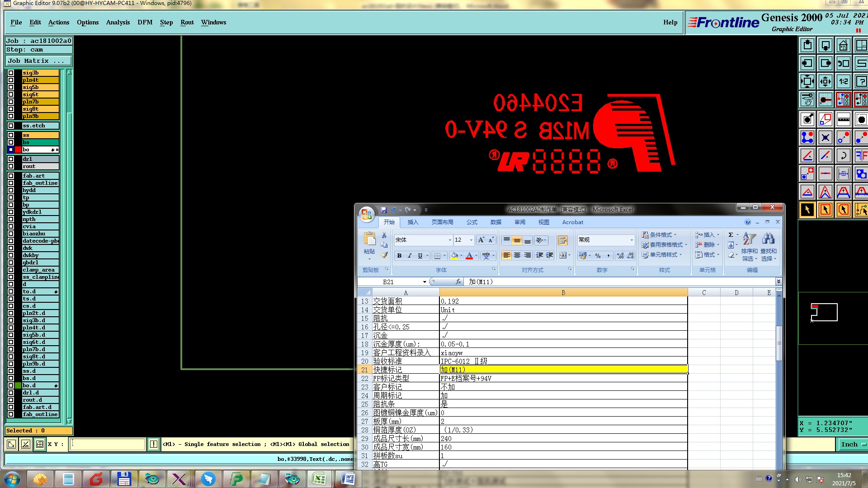
Task: Open the DFM menu
Action: (145, 22)
